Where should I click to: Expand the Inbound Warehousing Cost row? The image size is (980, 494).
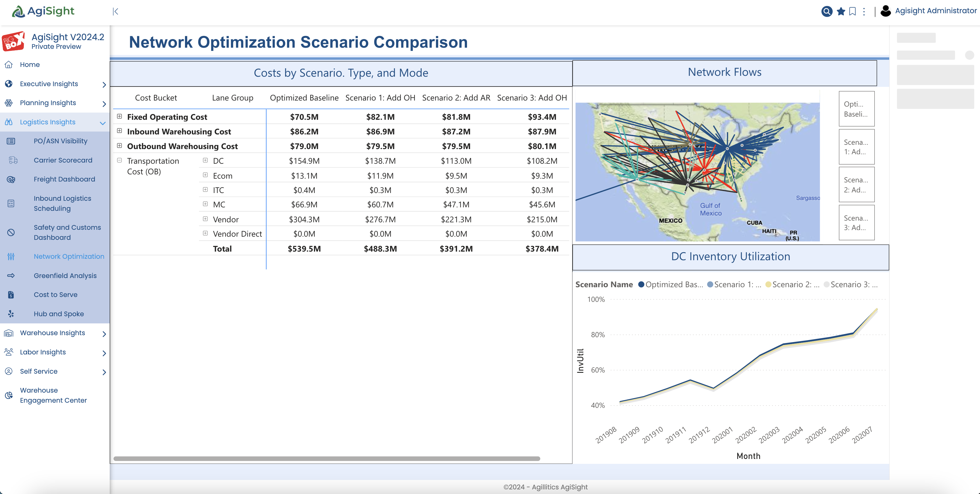(x=119, y=131)
